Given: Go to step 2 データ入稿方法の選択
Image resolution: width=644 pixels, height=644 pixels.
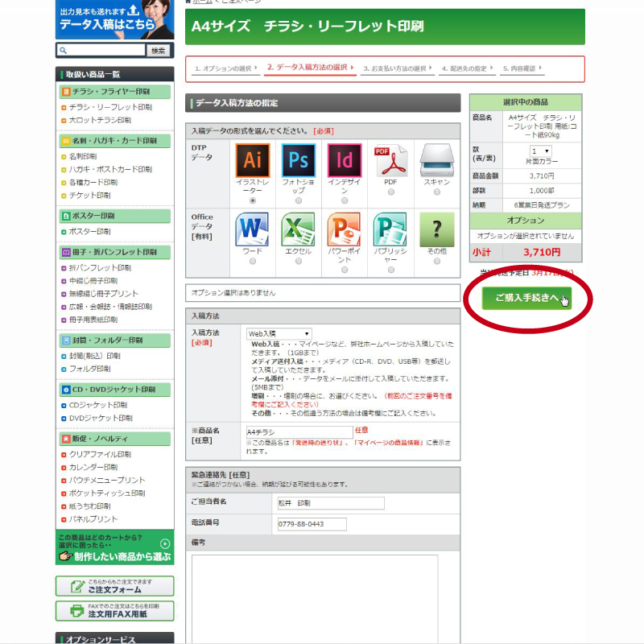Looking at the screenshot, I should pyautogui.click(x=311, y=68).
